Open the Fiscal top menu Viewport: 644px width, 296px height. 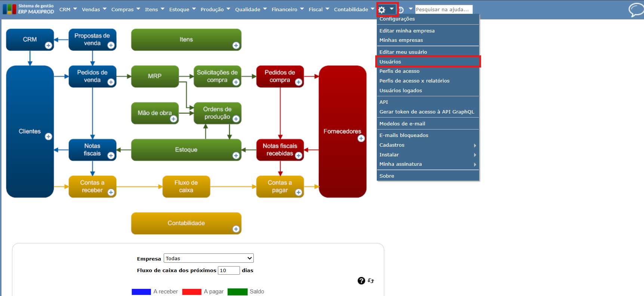[x=319, y=9]
